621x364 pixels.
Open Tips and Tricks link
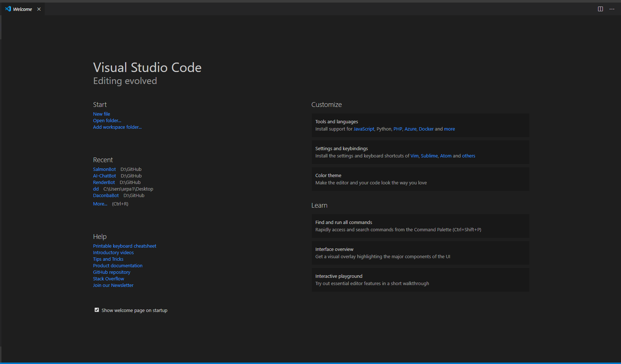(108, 259)
